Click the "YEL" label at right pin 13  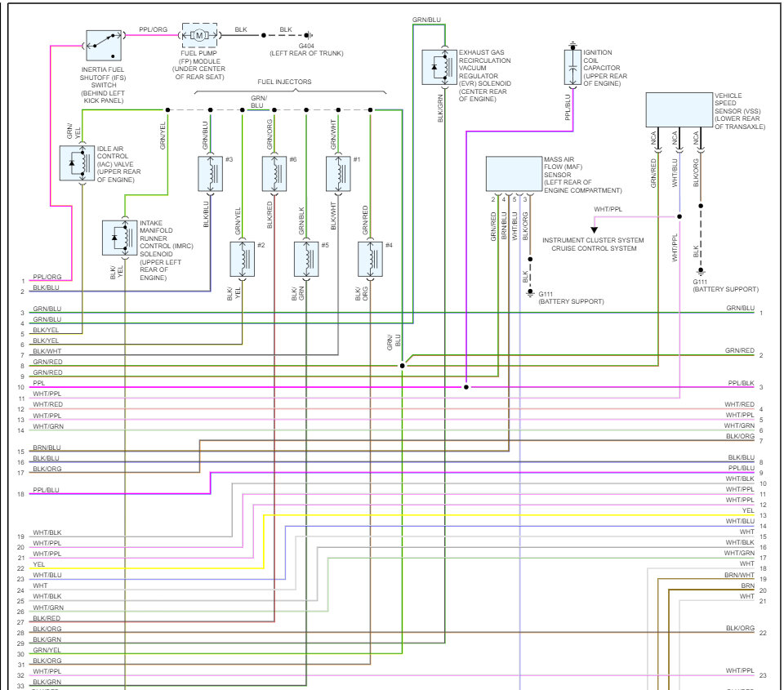[748, 510]
